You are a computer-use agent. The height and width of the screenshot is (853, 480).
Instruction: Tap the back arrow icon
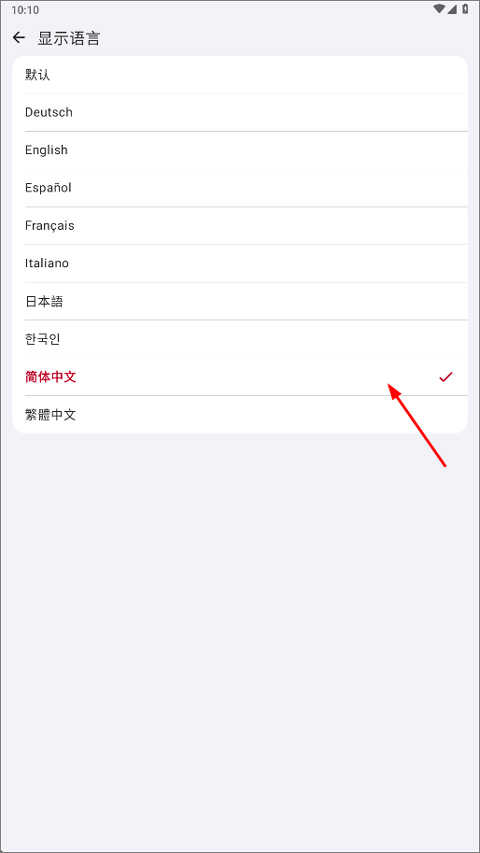pos(19,38)
